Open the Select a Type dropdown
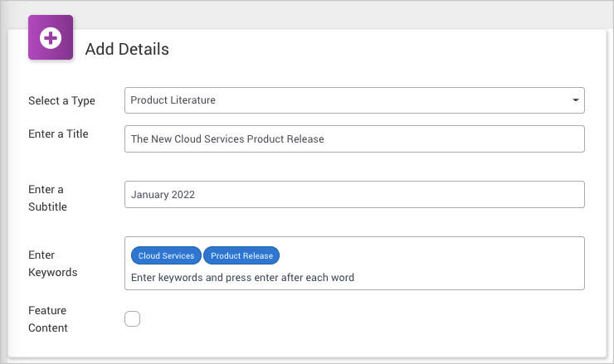This screenshot has width=614, height=364. [x=354, y=100]
